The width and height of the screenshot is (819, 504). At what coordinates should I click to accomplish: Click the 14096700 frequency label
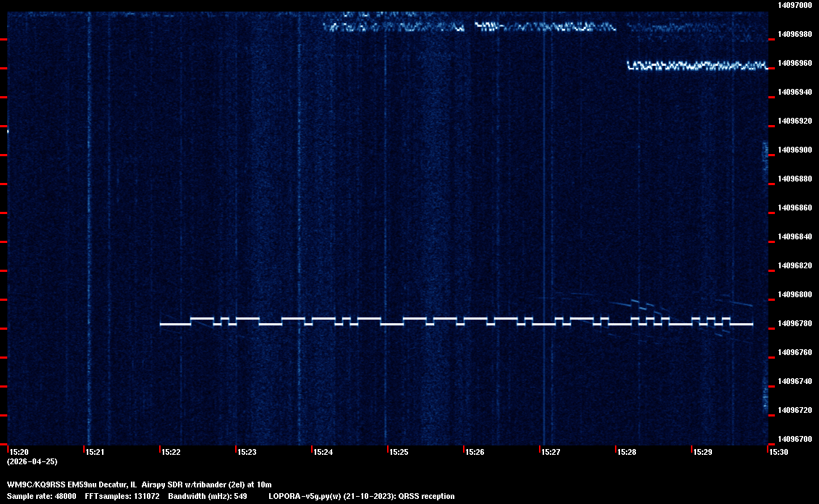794,439
